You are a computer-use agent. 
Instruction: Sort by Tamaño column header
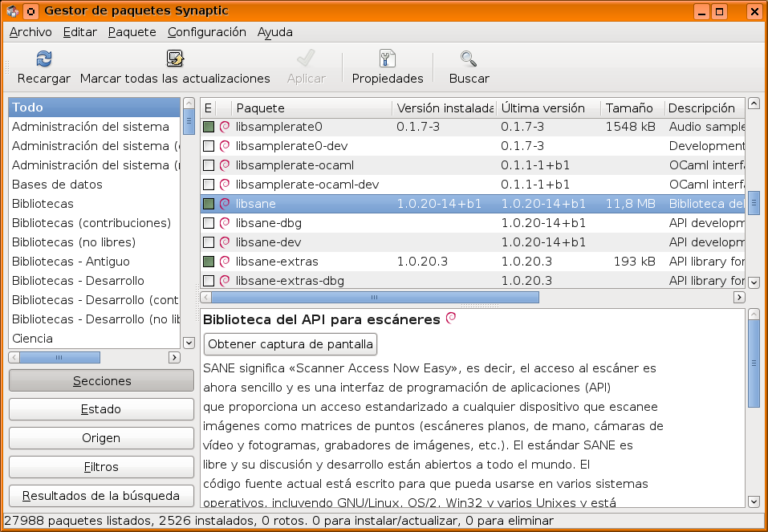633,108
